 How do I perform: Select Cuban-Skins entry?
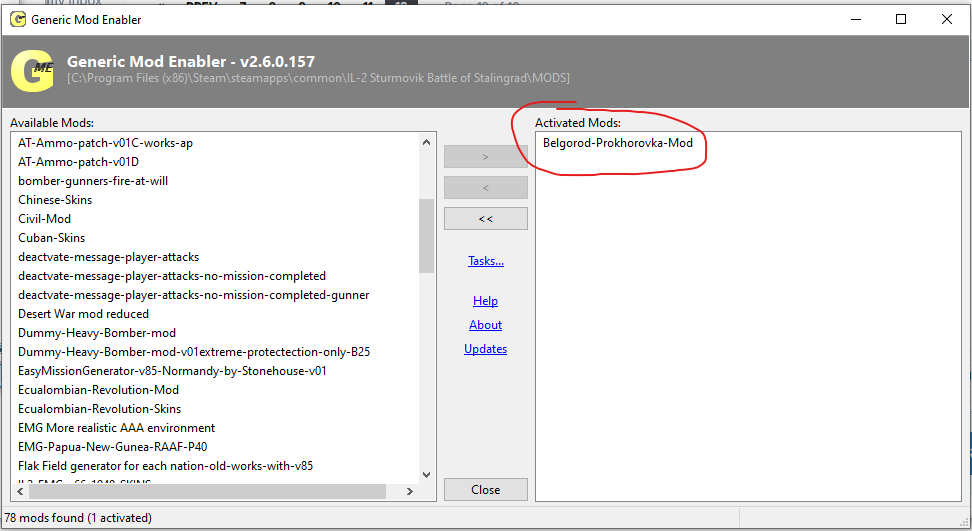[x=51, y=238]
